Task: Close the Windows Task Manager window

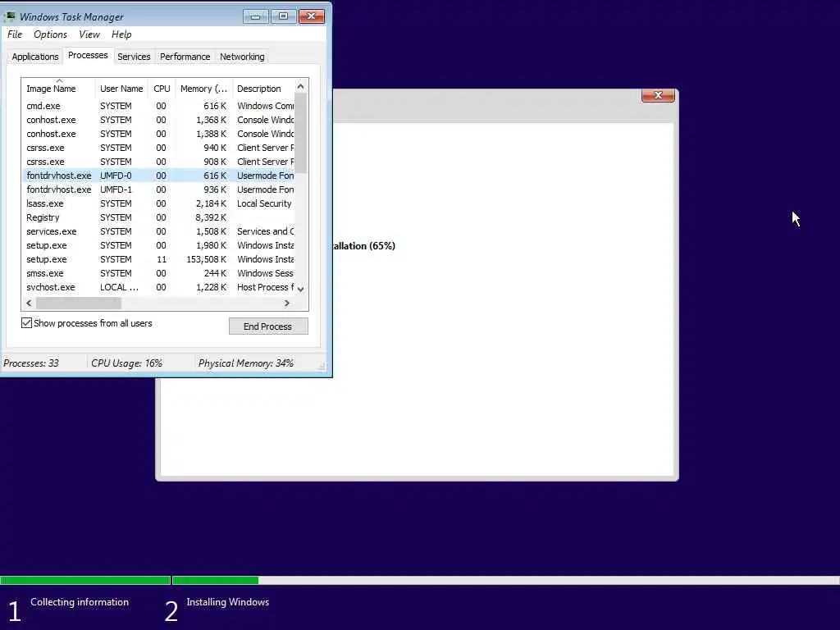Action: [x=311, y=16]
